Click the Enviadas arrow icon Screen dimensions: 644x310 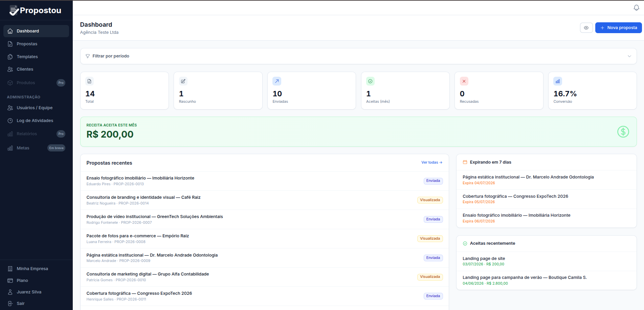click(277, 81)
